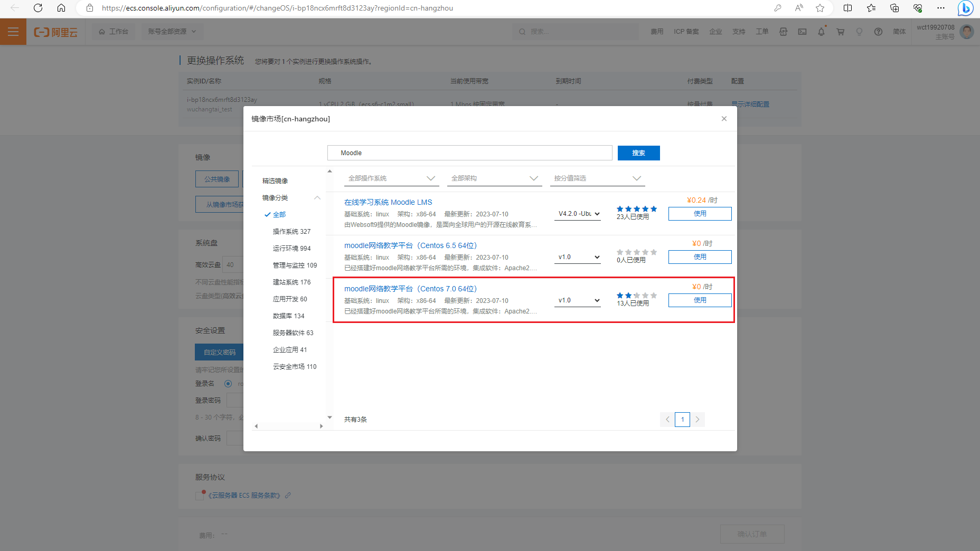Open the filter by score dropdown
This screenshot has width=980, height=551.
click(597, 178)
